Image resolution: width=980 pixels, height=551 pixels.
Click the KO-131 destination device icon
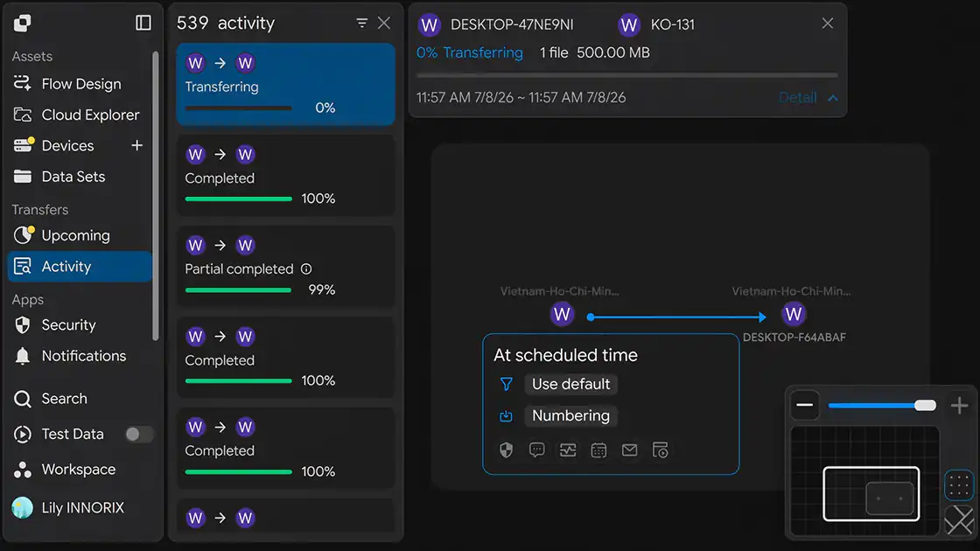629,25
